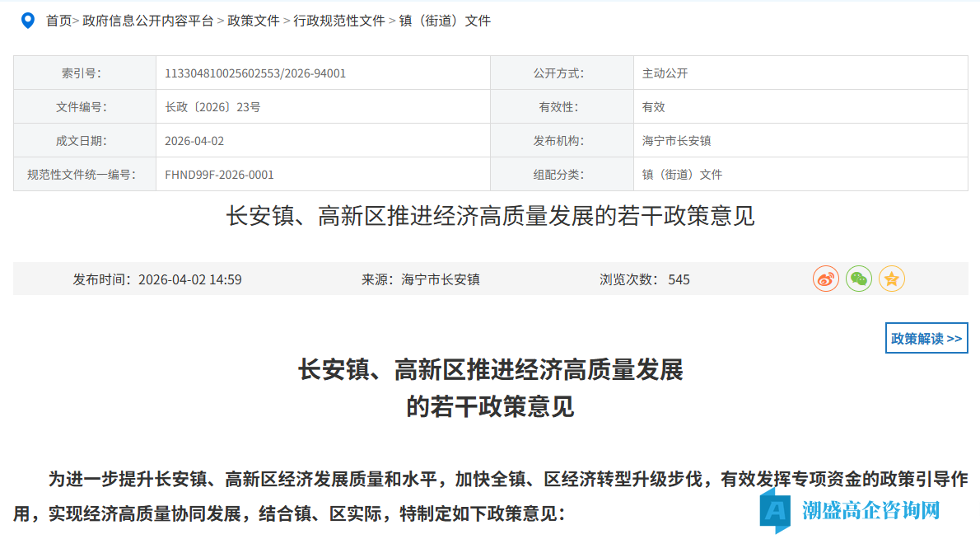980x539 pixels.
Task: Select 有效性 value 有效
Action: (653, 107)
